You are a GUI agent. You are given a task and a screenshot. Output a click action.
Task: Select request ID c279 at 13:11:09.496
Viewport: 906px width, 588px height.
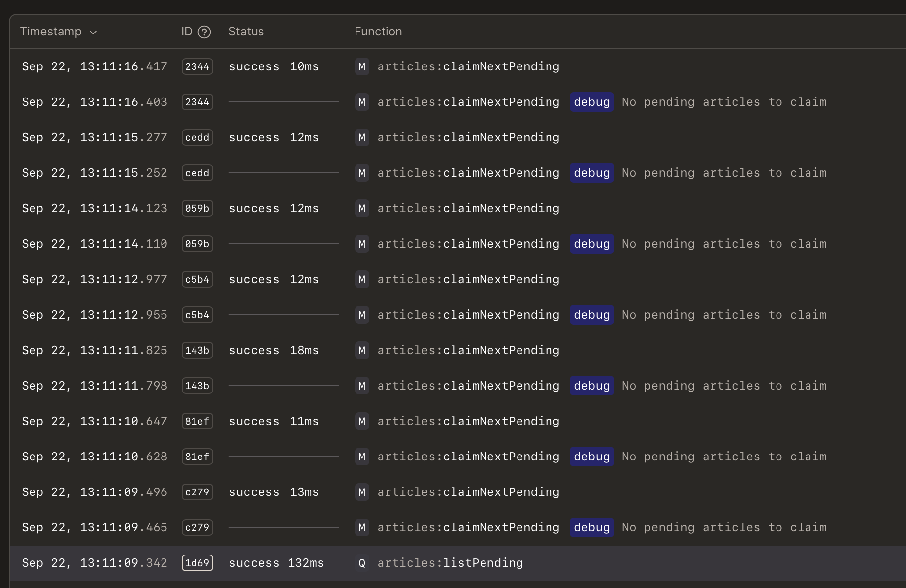197,492
